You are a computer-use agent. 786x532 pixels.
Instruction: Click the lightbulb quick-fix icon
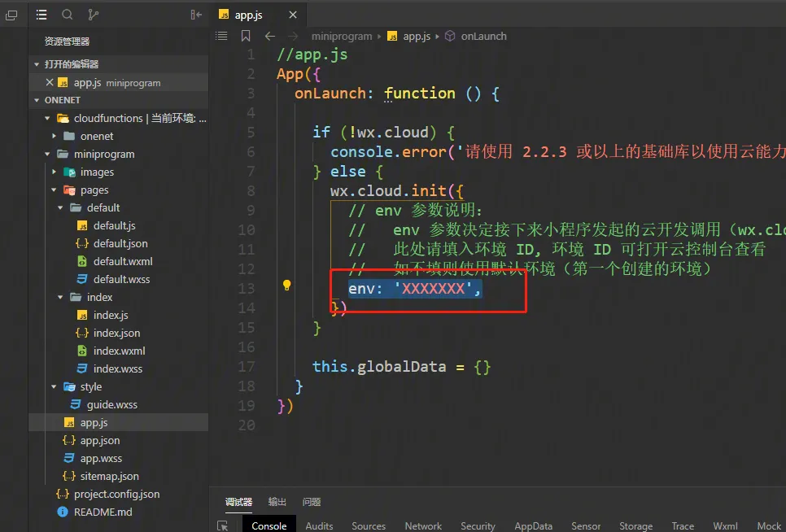[286, 286]
